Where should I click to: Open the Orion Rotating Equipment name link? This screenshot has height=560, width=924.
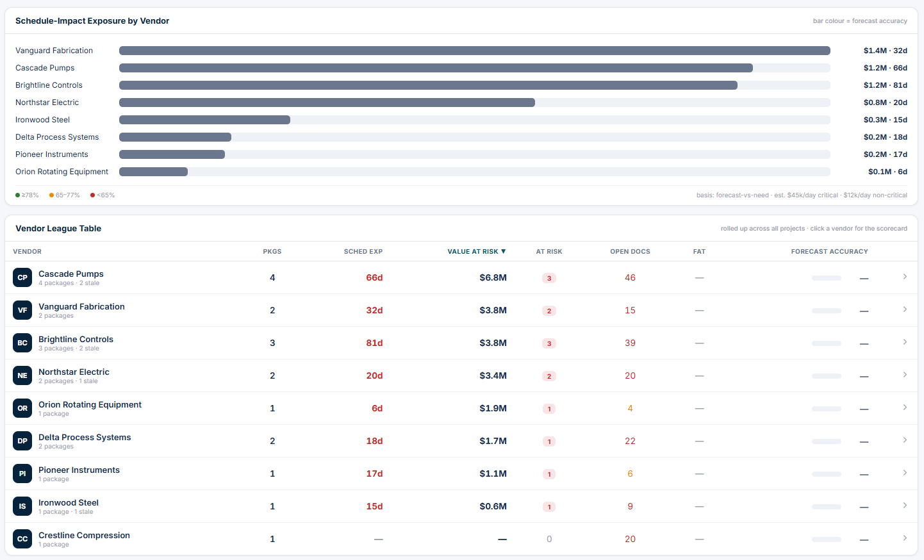tap(90, 404)
